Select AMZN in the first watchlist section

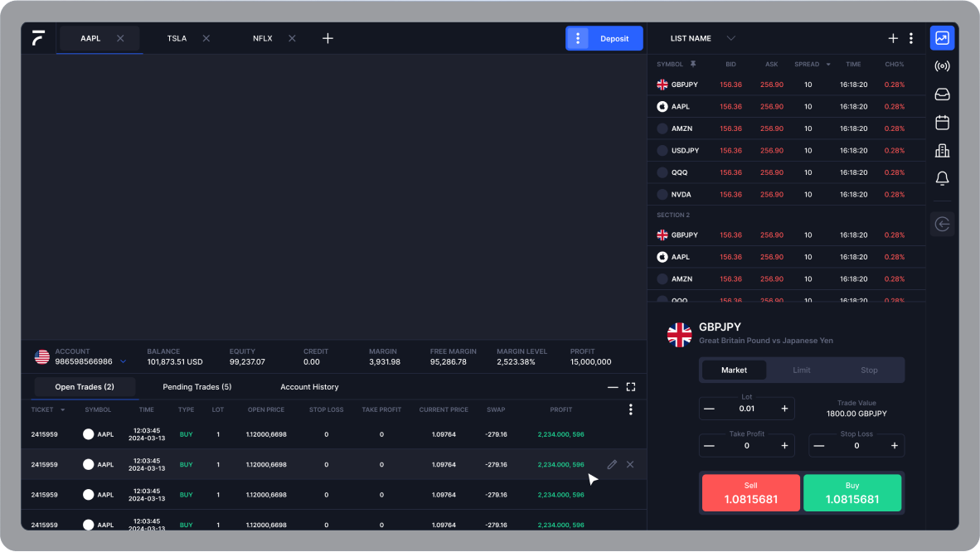click(786, 128)
